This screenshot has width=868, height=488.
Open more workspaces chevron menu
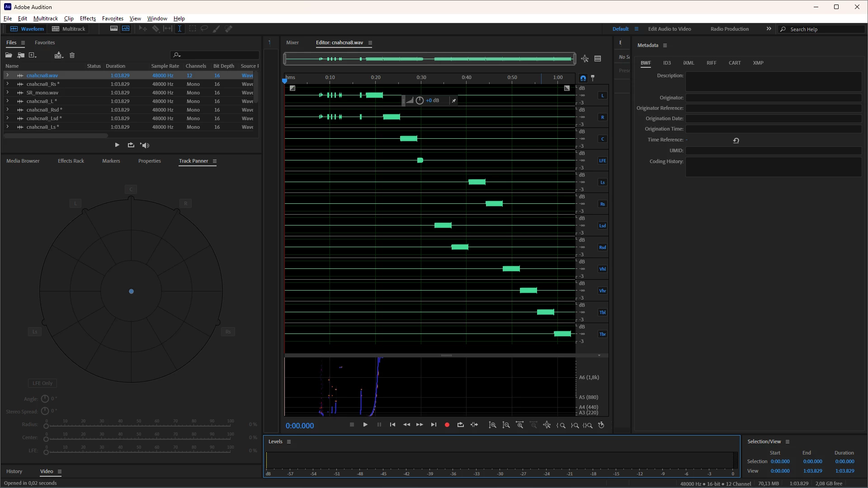769,29
